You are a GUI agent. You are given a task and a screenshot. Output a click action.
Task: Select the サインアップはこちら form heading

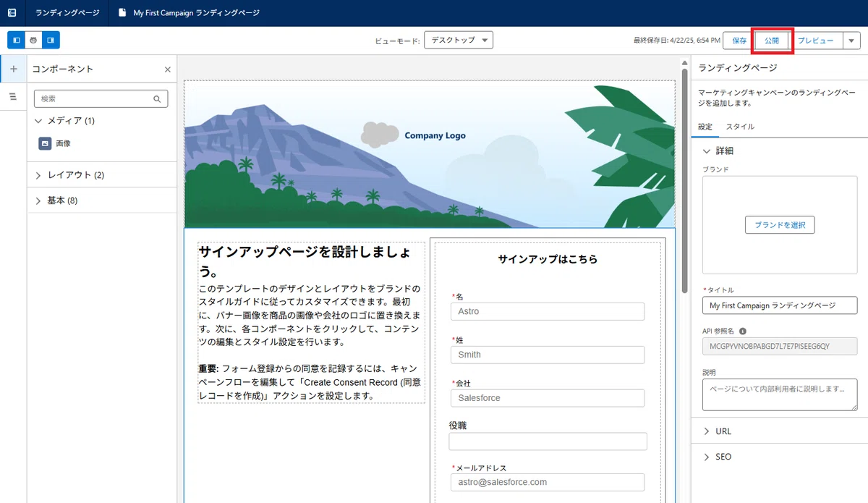click(x=548, y=259)
